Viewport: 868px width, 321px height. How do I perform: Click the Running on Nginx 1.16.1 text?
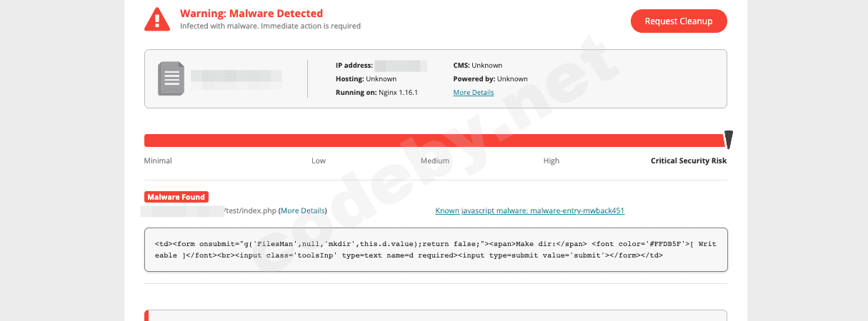click(376, 93)
